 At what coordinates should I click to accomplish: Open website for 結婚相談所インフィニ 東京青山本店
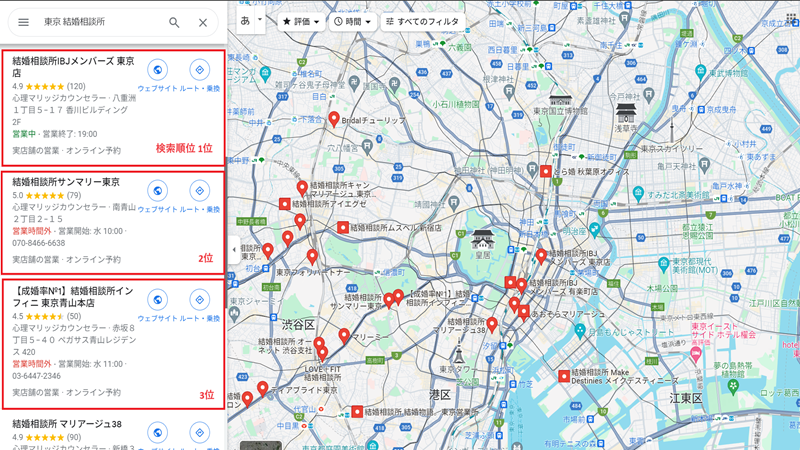point(158,300)
